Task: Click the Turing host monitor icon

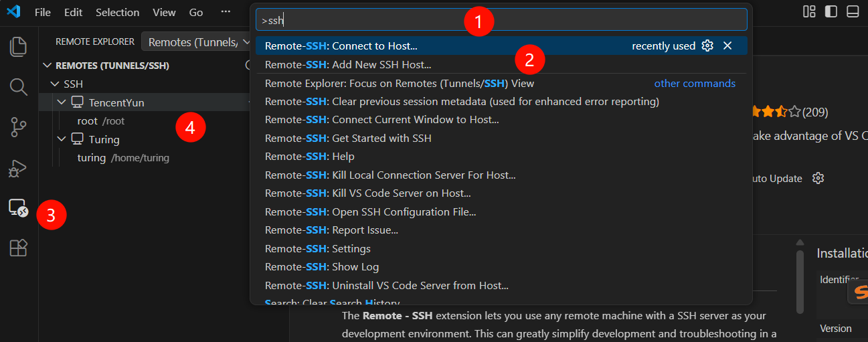Action: coord(78,139)
